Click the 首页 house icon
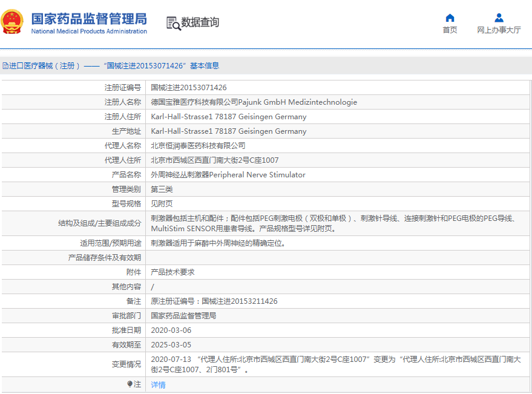 click(450, 18)
